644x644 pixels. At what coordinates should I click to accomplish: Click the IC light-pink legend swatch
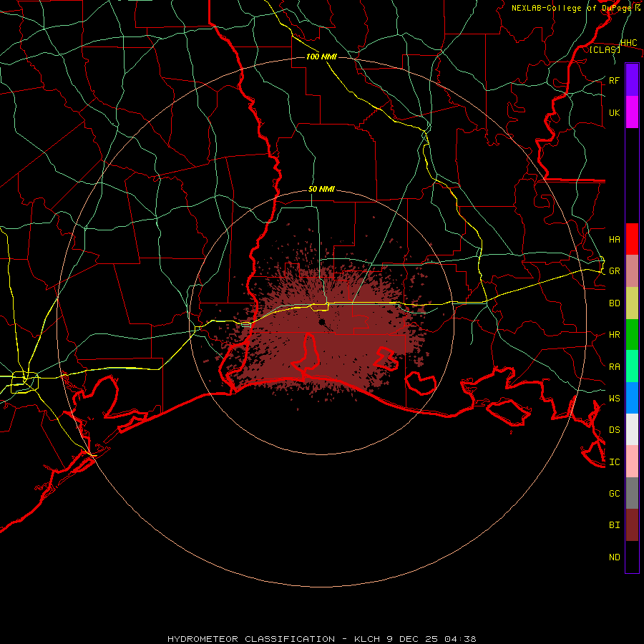632,462
